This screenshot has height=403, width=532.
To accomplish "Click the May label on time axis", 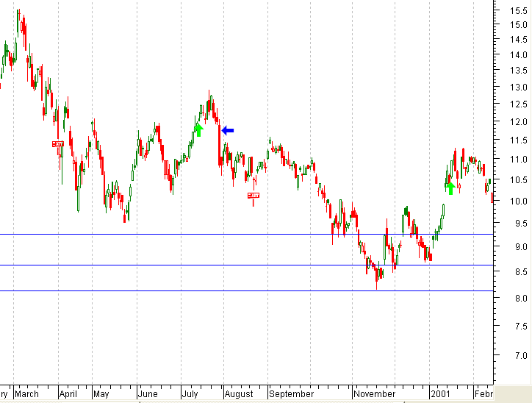I will point(101,394).
